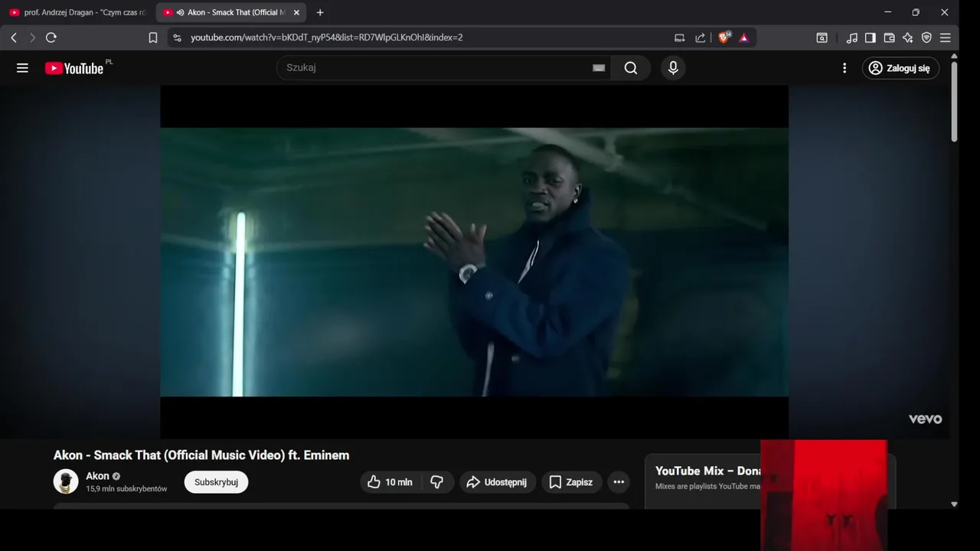The height and width of the screenshot is (551, 980).
Task: Mute tab via speaker icon on Akon tab
Action: click(x=180, y=12)
